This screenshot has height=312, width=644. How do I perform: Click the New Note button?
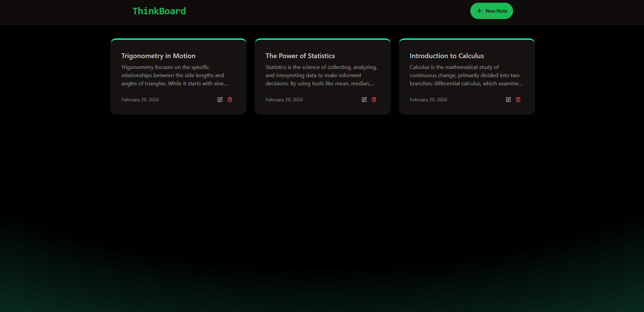(492, 11)
